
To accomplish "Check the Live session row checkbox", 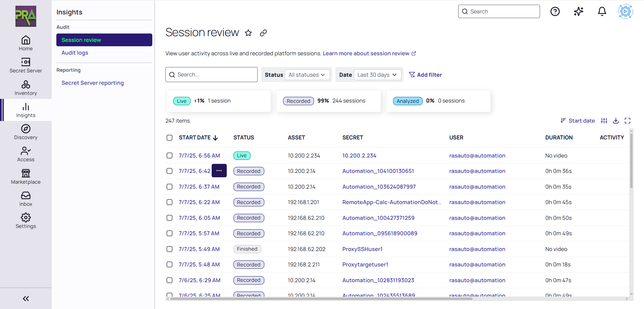I will pyautogui.click(x=170, y=156).
